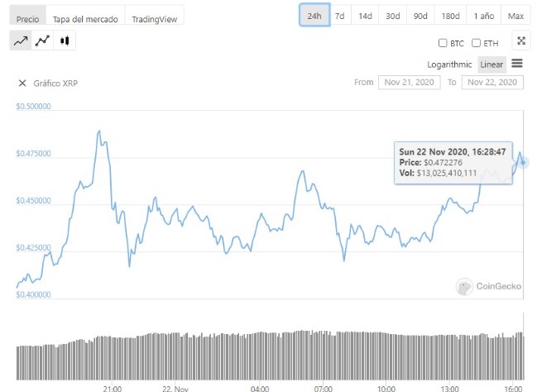Click the CoinGecko logo watermark

pos(488,286)
